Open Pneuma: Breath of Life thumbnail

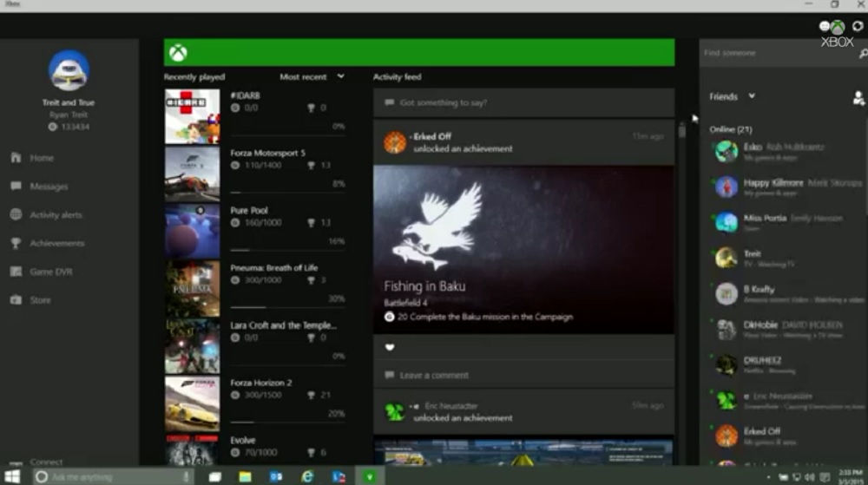tap(192, 289)
